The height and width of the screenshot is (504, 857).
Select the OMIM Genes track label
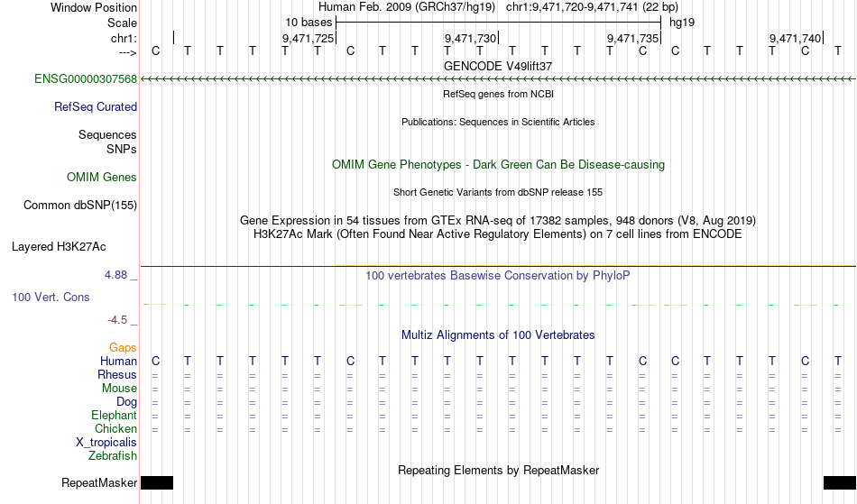pos(101,178)
